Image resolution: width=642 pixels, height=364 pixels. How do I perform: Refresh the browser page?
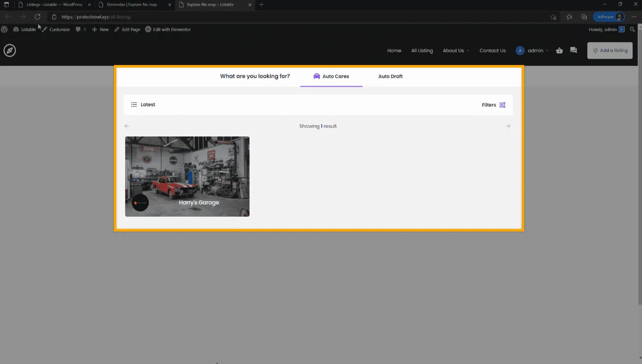coord(37,17)
